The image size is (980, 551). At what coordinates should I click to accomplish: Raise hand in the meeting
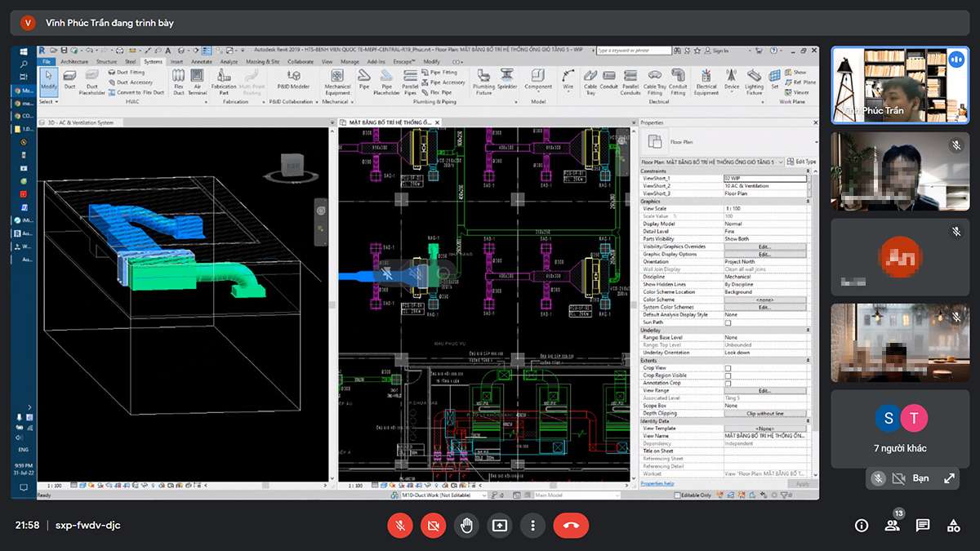pyautogui.click(x=466, y=525)
